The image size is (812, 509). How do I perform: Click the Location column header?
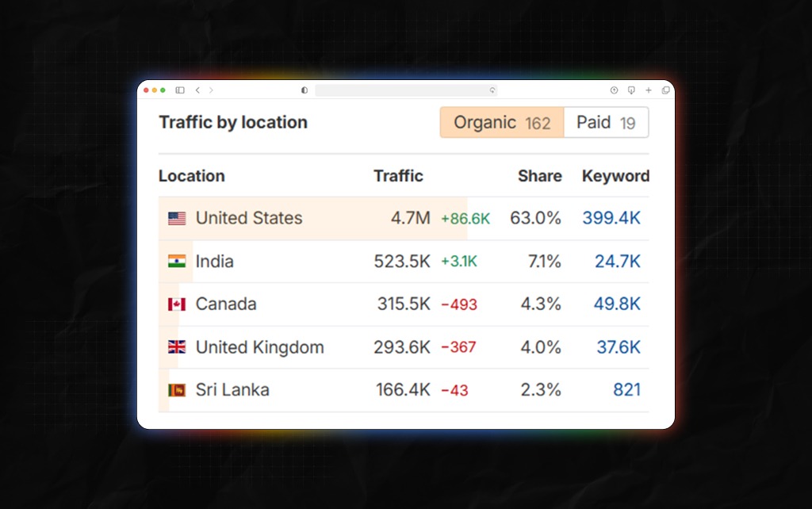(x=192, y=176)
